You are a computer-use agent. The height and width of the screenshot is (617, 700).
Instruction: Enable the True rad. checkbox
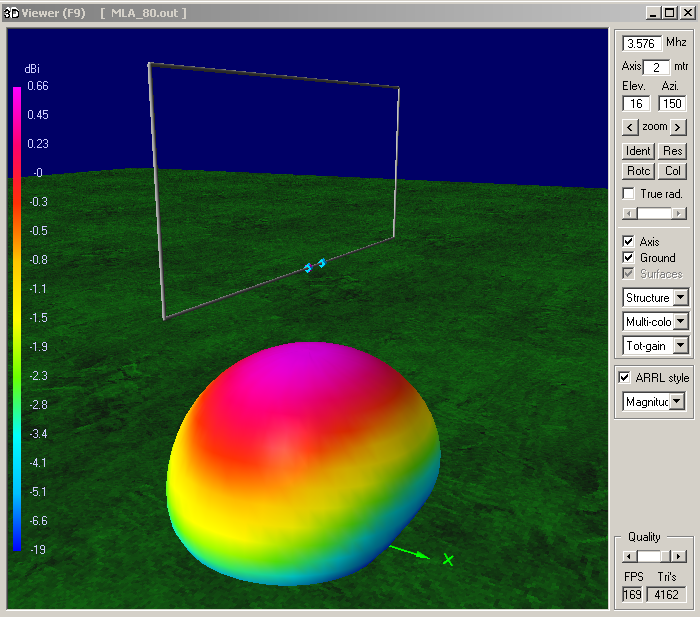click(628, 193)
